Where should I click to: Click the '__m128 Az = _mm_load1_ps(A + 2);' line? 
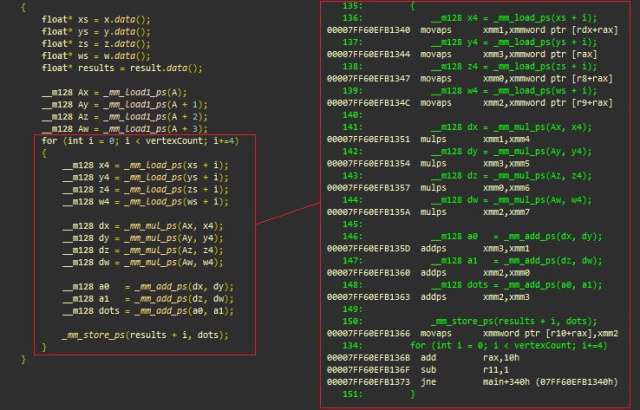pyautogui.click(x=124, y=117)
